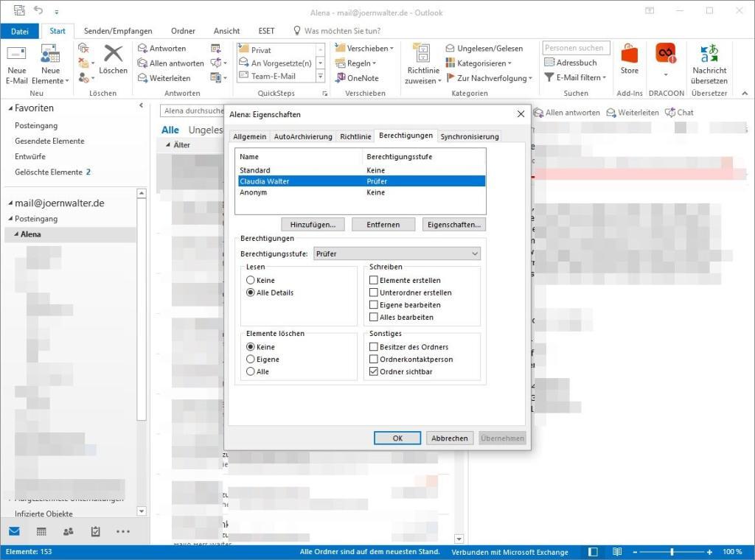
Task: Click the DRACOON add-in icon
Action: 666,54
